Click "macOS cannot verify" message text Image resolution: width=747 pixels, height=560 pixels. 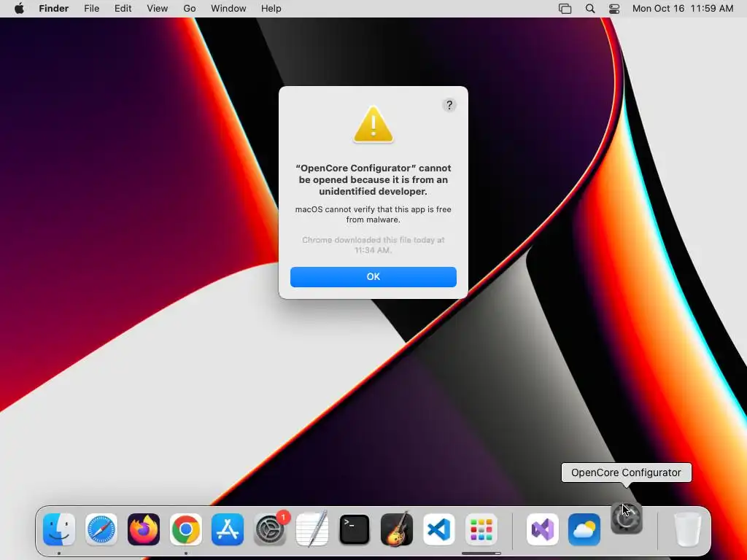coord(373,214)
